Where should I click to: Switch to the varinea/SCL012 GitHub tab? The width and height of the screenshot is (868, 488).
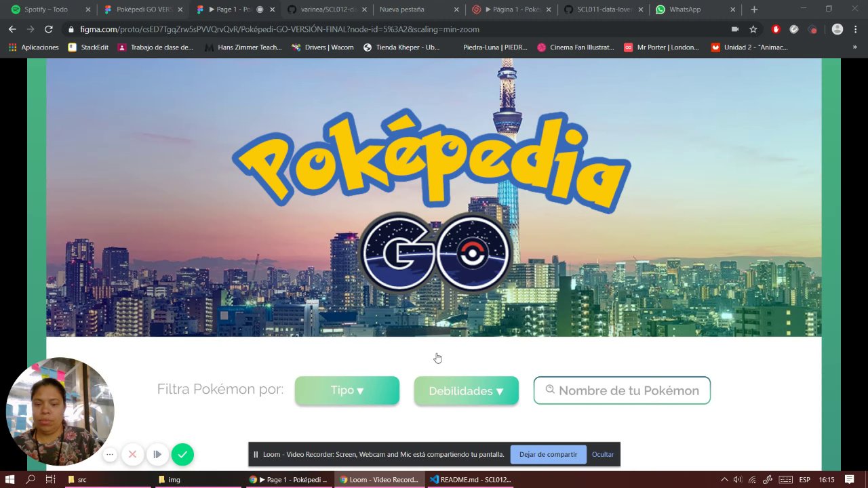point(328,9)
